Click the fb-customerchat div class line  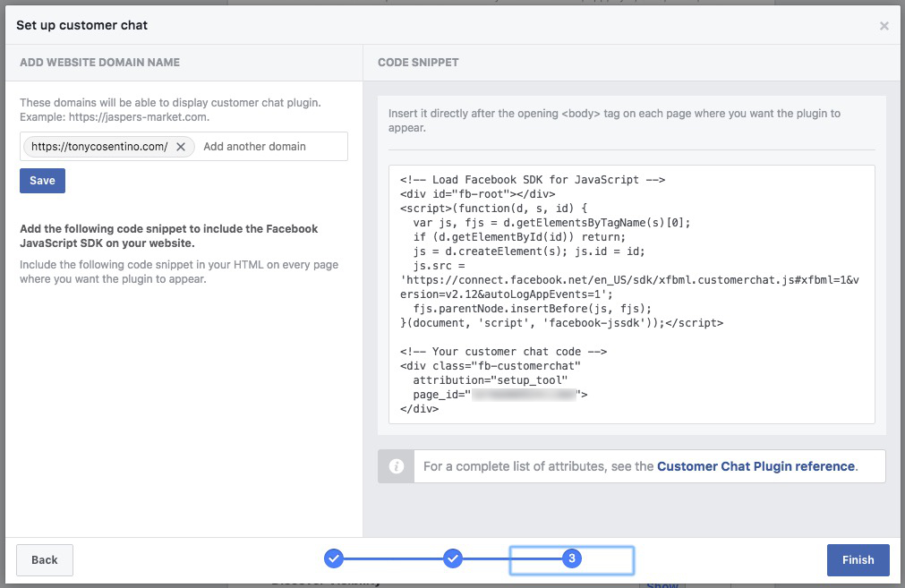tap(490, 366)
